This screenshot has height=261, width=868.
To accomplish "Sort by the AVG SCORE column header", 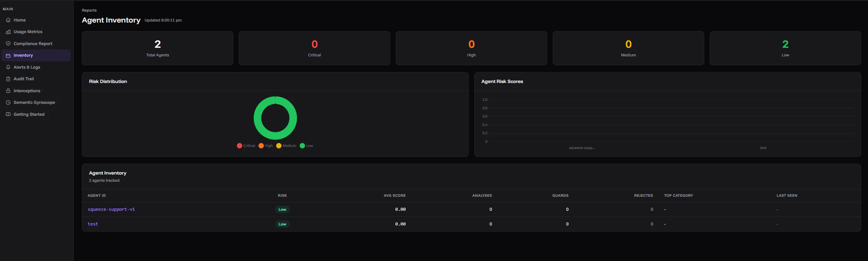I will coord(394,196).
